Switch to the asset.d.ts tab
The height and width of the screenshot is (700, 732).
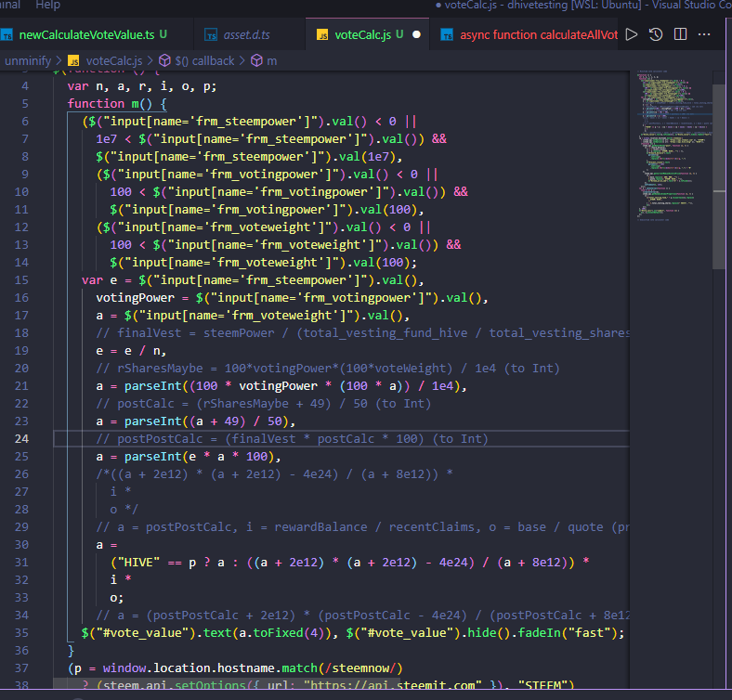point(246,35)
